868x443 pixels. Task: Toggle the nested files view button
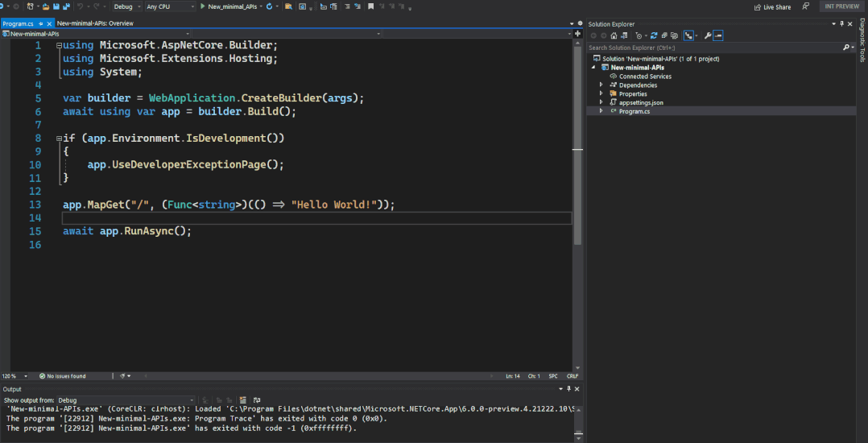tap(688, 35)
